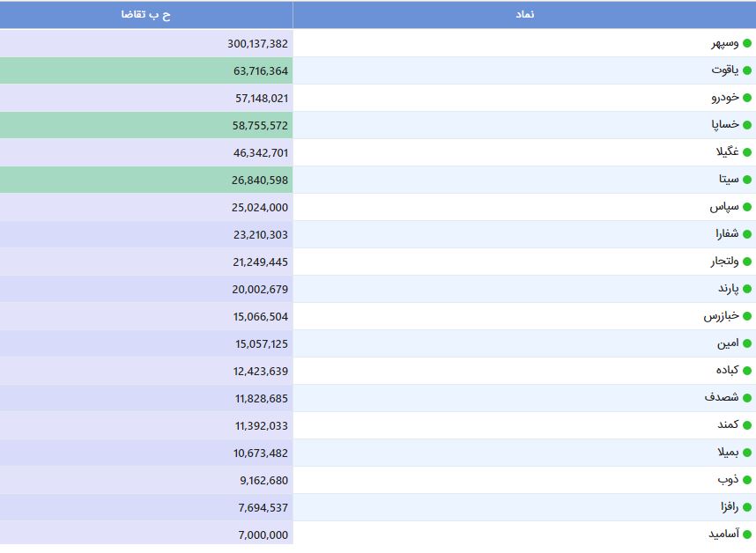Select the green indicator next to خودرو
This screenshot has height=553, width=756.
click(x=747, y=98)
